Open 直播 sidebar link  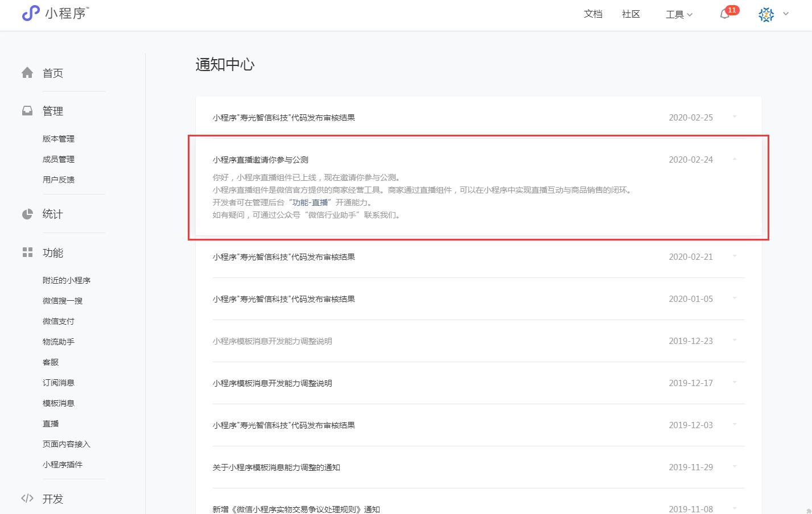[x=51, y=424]
